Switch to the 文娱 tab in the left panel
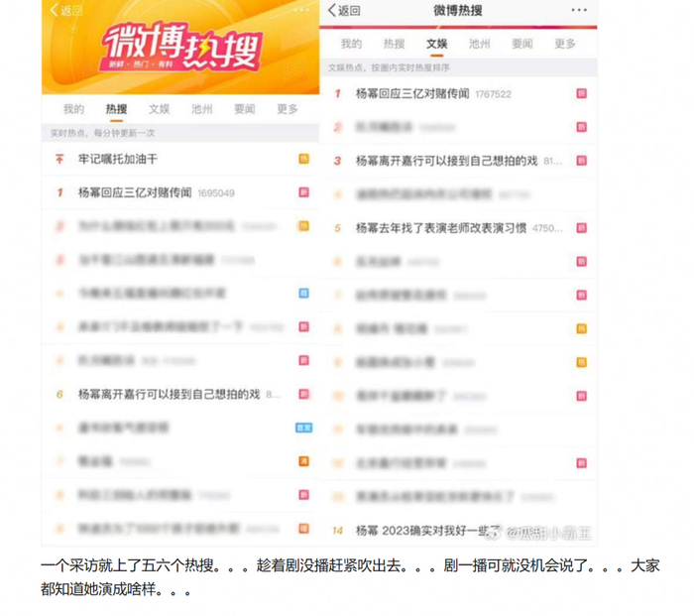694x616 pixels. (x=159, y=109)
